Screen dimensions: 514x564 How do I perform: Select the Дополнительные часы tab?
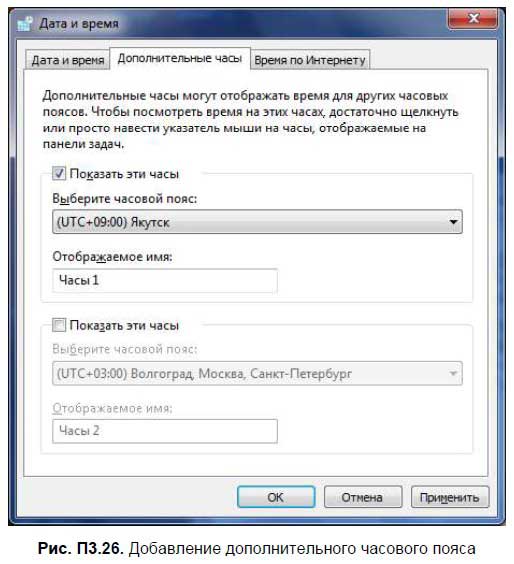(x=179, y=58)
